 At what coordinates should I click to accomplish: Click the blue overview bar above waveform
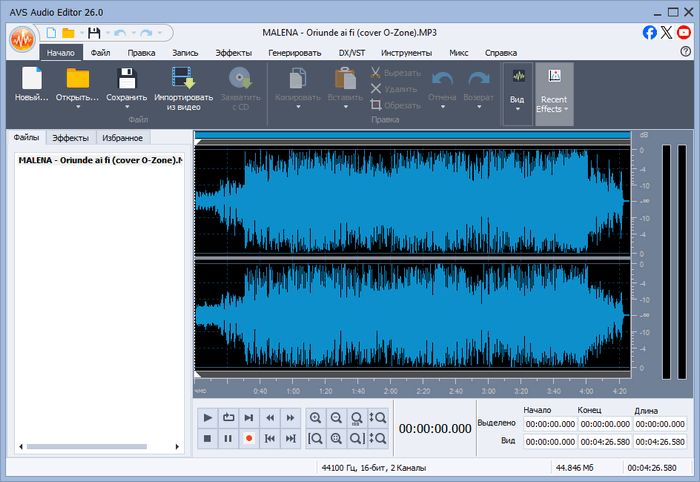412,134
